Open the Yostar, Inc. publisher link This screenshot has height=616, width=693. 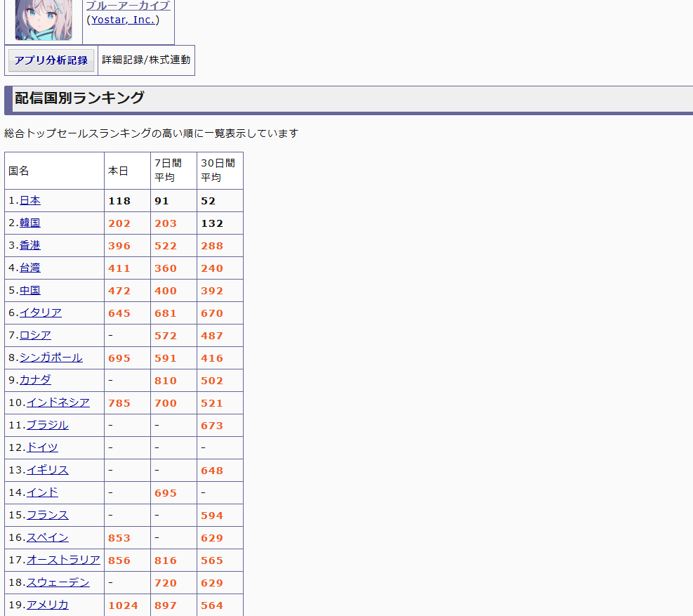point(123,20)
